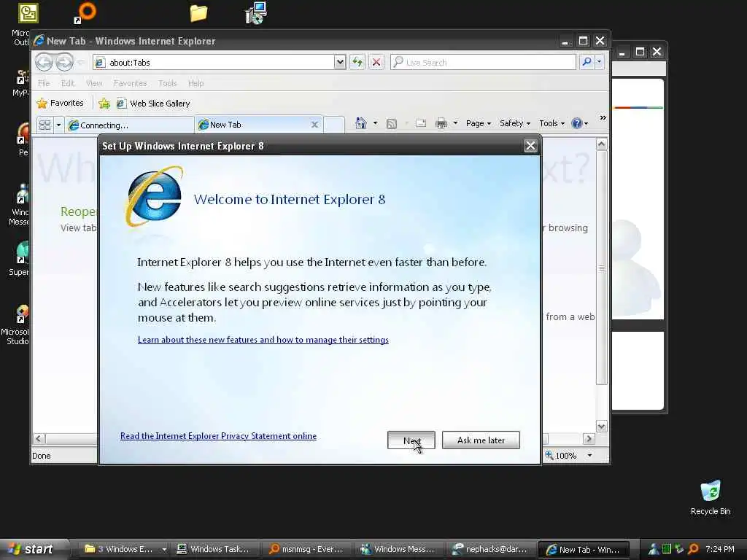Open the Learn about these new features link
The height and width of the screenshot is (560, 747).
[x=263, y=340]
